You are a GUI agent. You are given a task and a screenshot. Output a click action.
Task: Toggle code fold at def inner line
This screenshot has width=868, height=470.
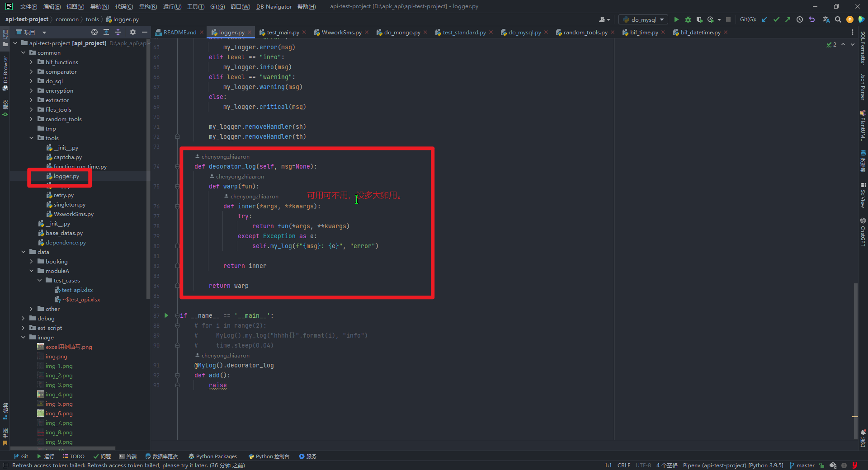click(x=177, y=206)
